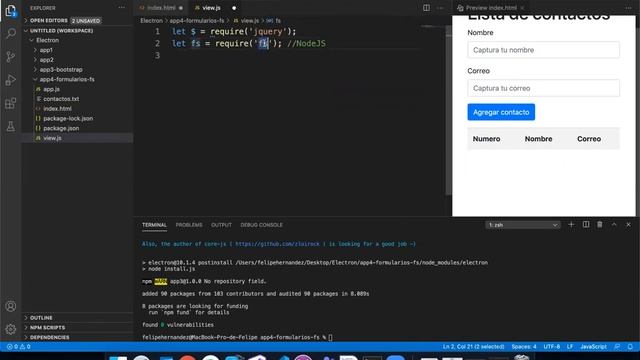This screenshot has height=360, width=640.
Task: Change indentation via Spaces: 4
Action: tap(524, 347)
